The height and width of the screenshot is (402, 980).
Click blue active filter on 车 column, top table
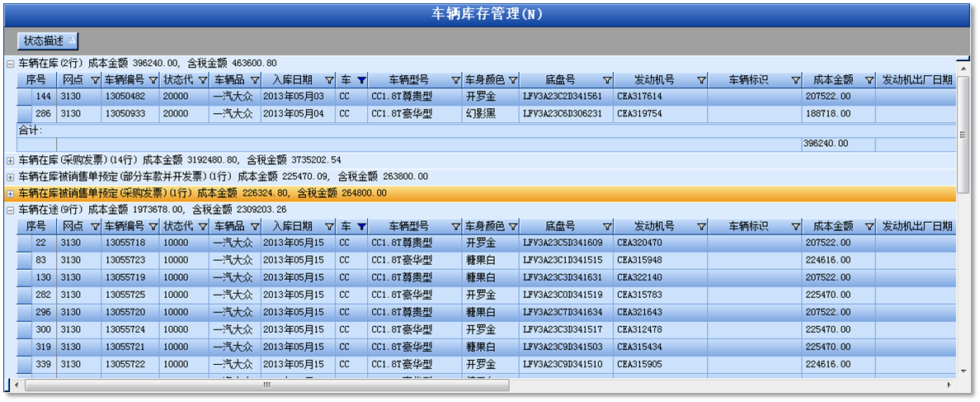click(359, 80)
